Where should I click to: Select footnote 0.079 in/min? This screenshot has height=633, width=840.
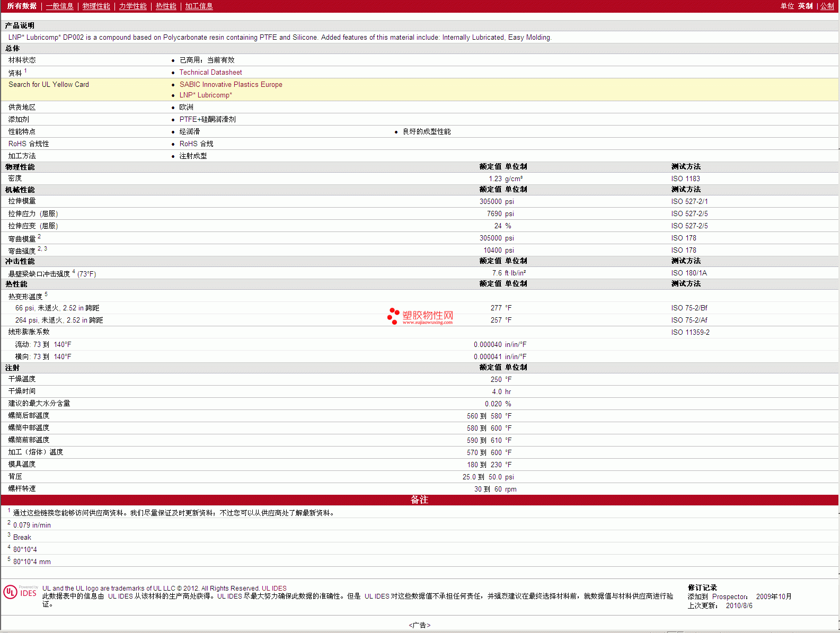point(32,525)
